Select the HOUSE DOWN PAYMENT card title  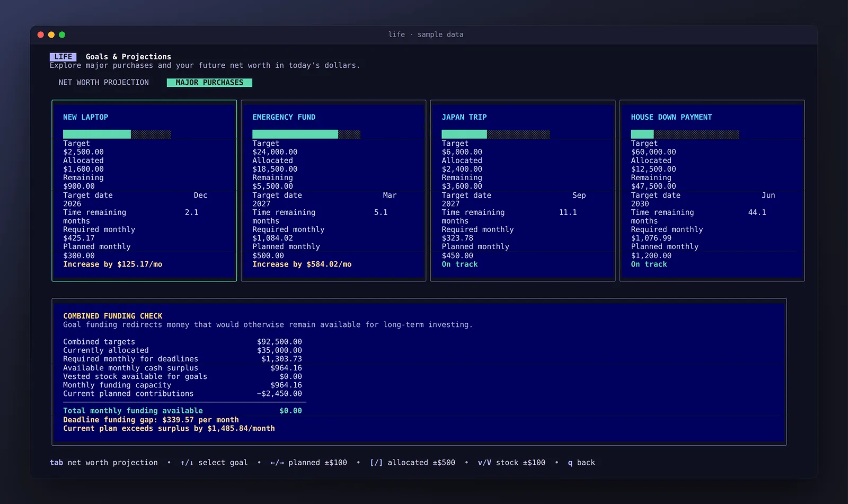coord(672,117)
